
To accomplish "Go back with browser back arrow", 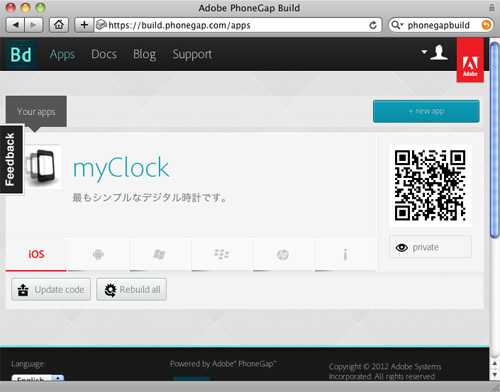I will [15, 25].
